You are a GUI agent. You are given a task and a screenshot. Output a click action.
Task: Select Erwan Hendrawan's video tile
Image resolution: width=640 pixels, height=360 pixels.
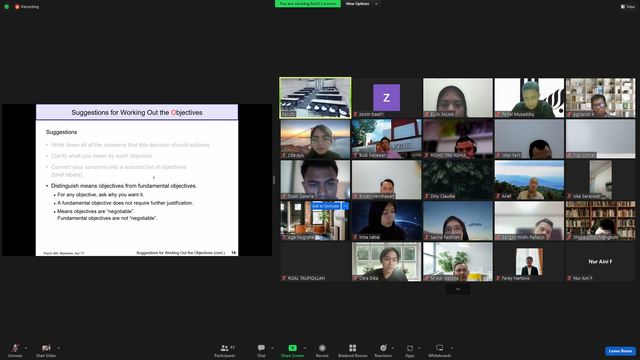click(387, 180)
